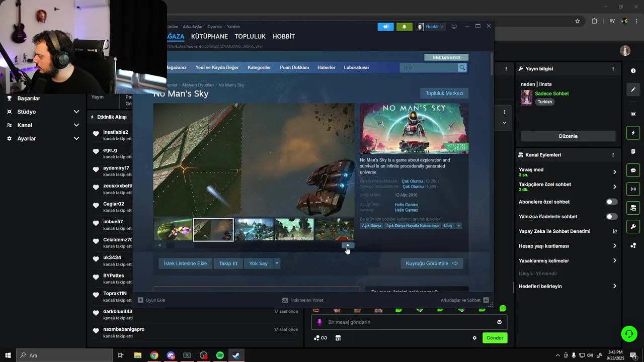Click the Steam announcements megaphone icon
The height and width of the screenshot is (362, 644).
(x=386, y=27)
